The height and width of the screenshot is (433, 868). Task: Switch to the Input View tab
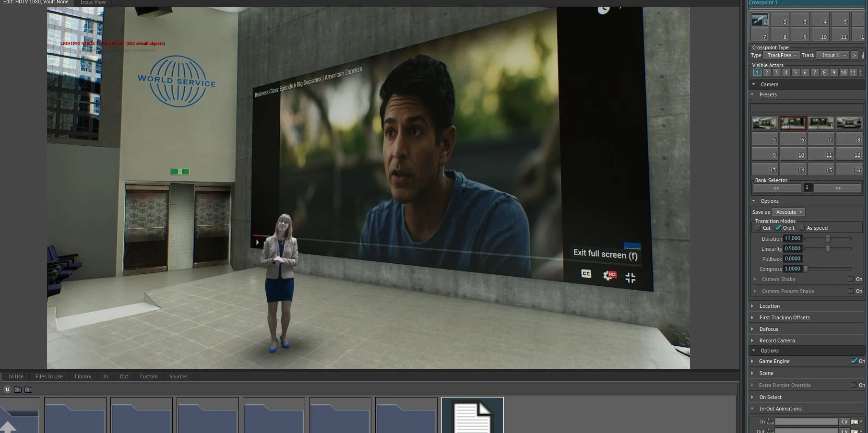coord(93,2)
